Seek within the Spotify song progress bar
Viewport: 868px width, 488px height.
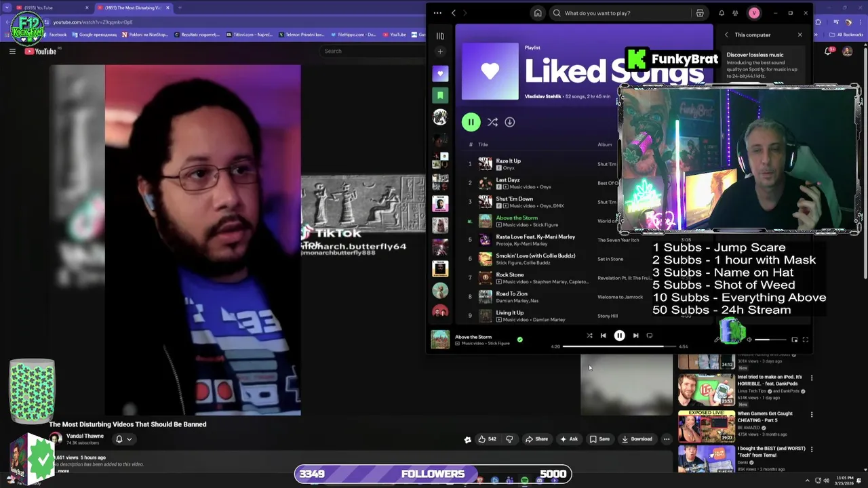619,346
